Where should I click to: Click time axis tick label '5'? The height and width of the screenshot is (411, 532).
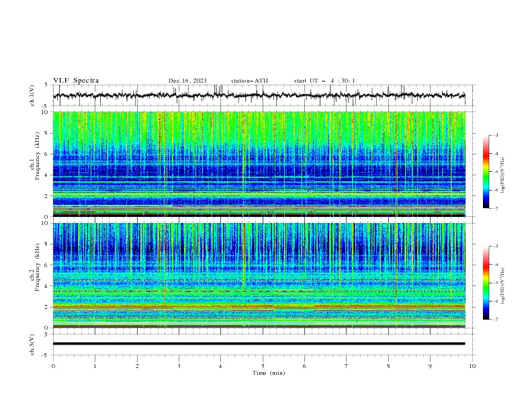click(x=263, y=366)
